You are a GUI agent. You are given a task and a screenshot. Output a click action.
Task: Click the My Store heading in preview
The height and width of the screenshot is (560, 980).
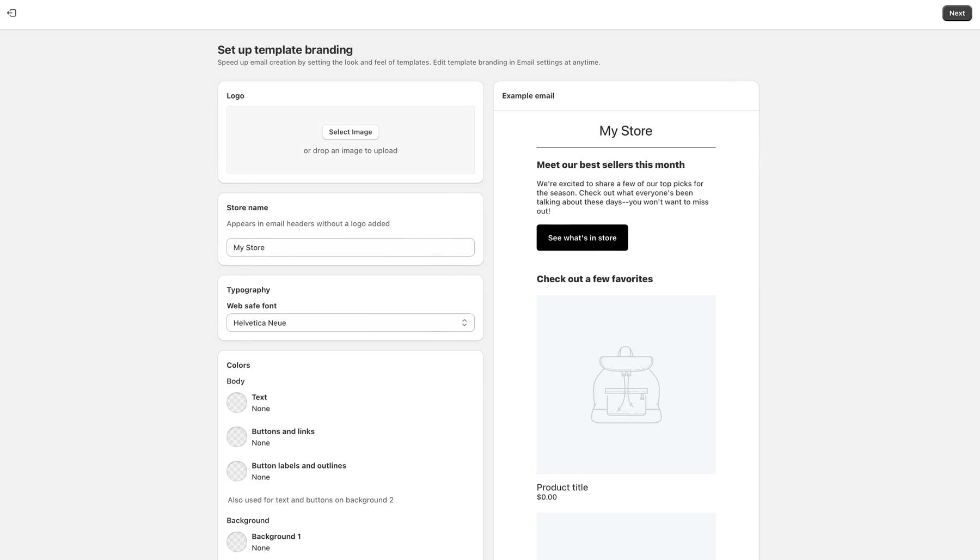626,131
